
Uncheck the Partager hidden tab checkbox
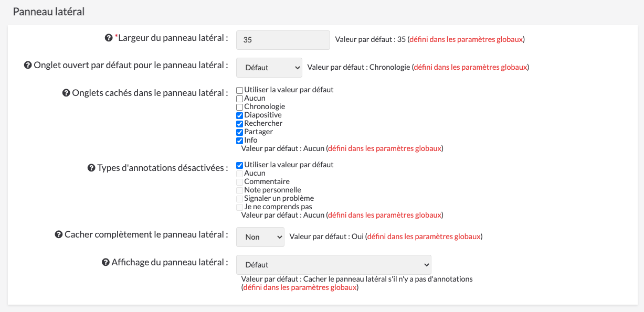point(239,132)
